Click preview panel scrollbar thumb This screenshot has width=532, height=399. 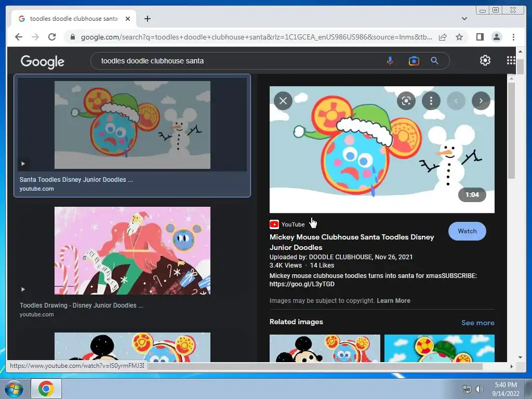pos(511,130)
